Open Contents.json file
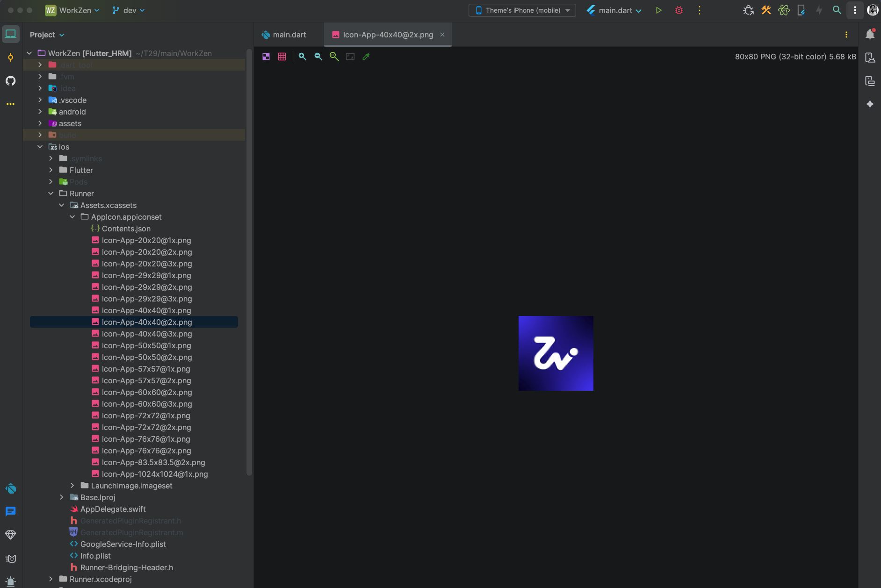Screen dimensions: 881x588 pyautogui.click(x=126, y=229)
